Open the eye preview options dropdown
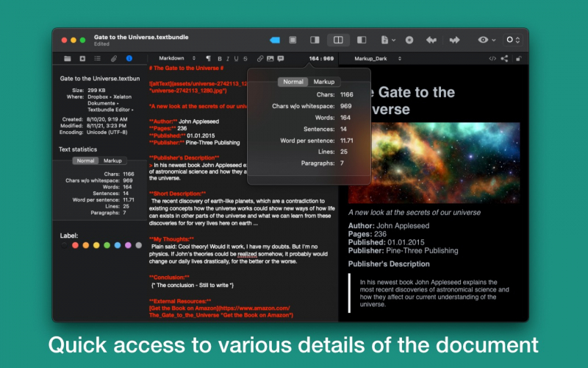The height and width of the screenshot is (368, 588). coord(487,40)
